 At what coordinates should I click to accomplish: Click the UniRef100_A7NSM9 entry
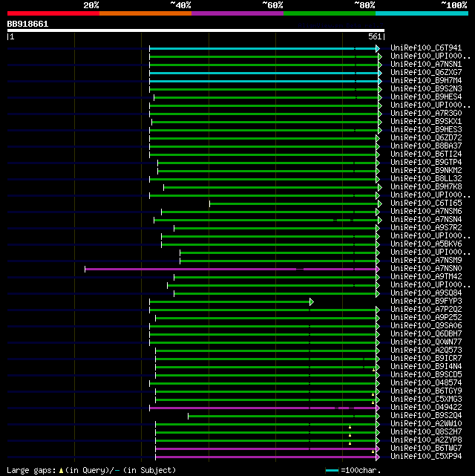(426, 261)
